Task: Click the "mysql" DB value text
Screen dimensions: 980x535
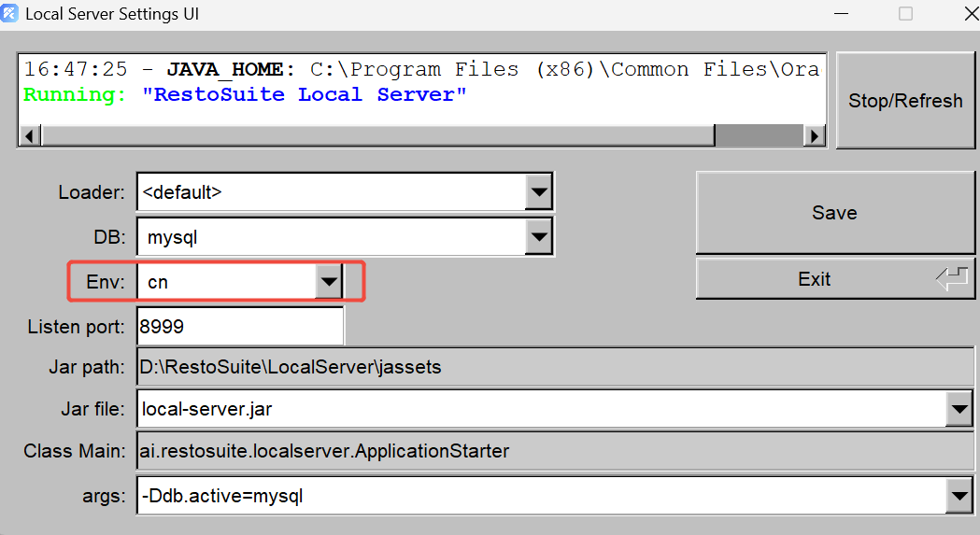Action: [173, 237]
